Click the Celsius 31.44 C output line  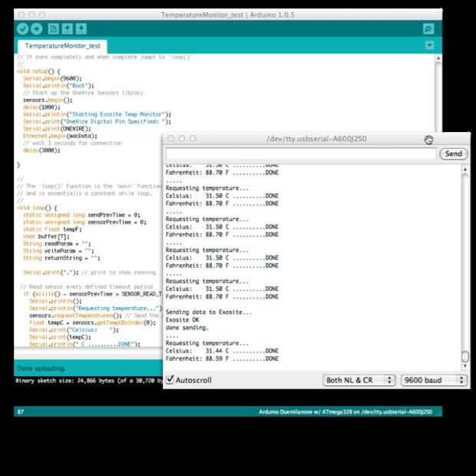click(x=222, y=351)
